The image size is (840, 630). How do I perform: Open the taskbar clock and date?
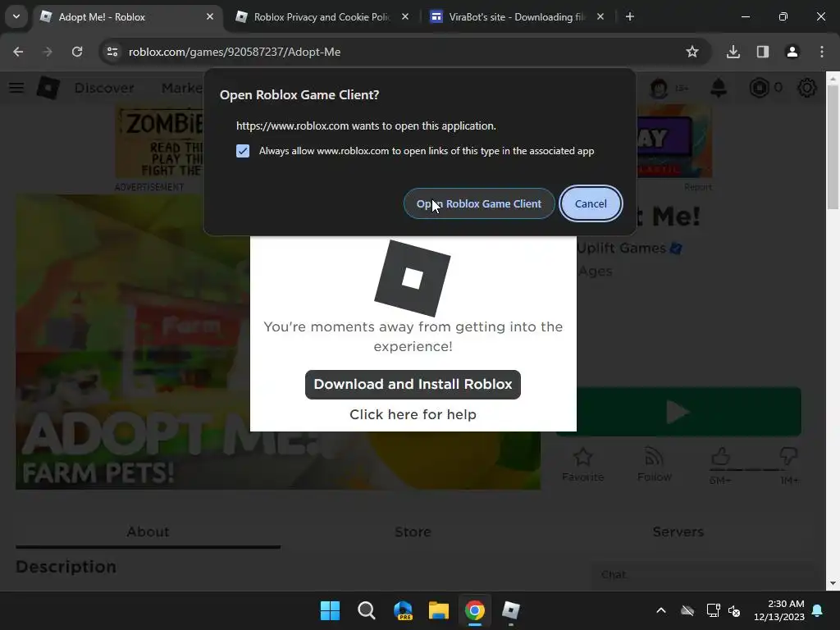click(779, 610)
